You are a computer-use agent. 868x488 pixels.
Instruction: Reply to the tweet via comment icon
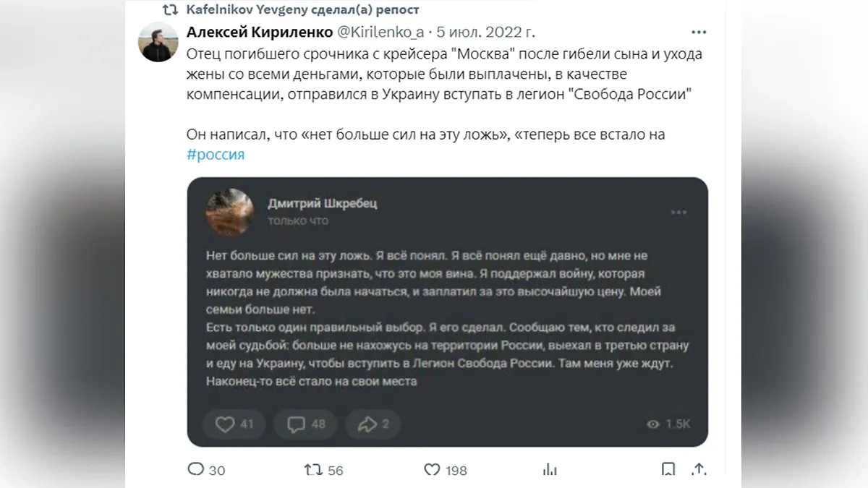coord(196,470)
